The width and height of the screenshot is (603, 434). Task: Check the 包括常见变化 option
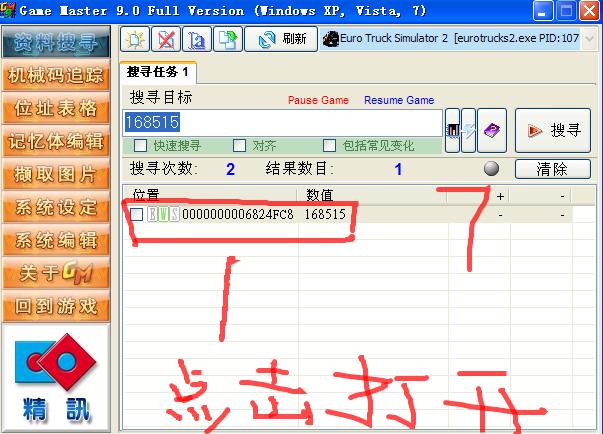[x=329, y=146]
